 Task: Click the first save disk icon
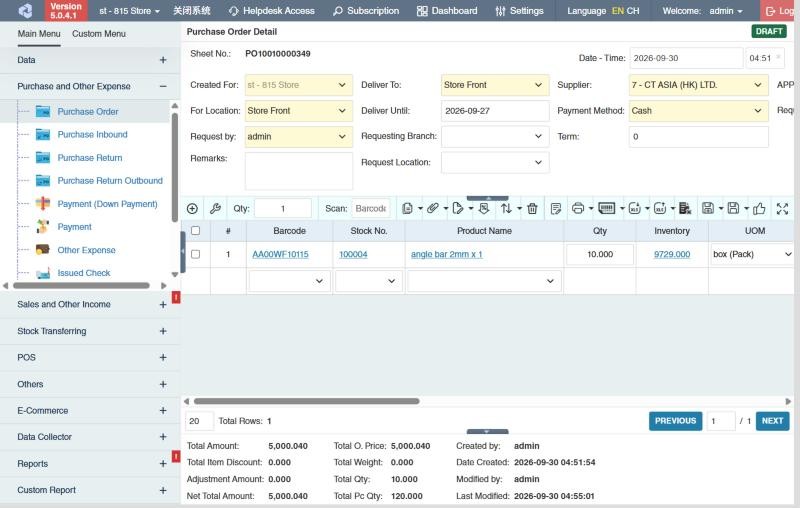[708, 208]
